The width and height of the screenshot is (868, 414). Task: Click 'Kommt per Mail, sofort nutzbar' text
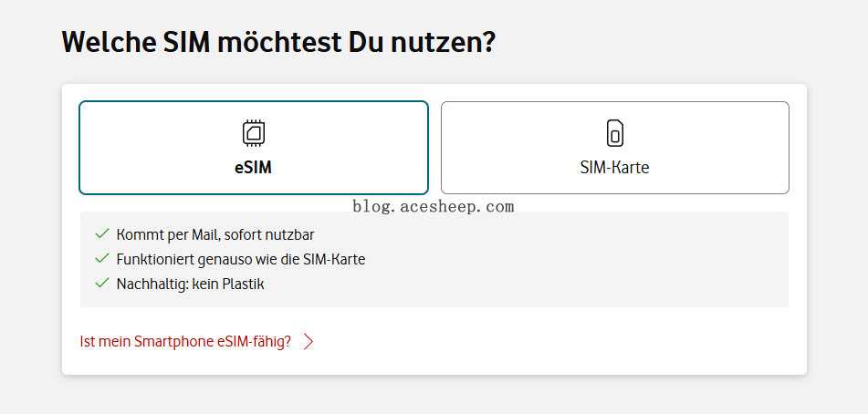pos(215,234)
